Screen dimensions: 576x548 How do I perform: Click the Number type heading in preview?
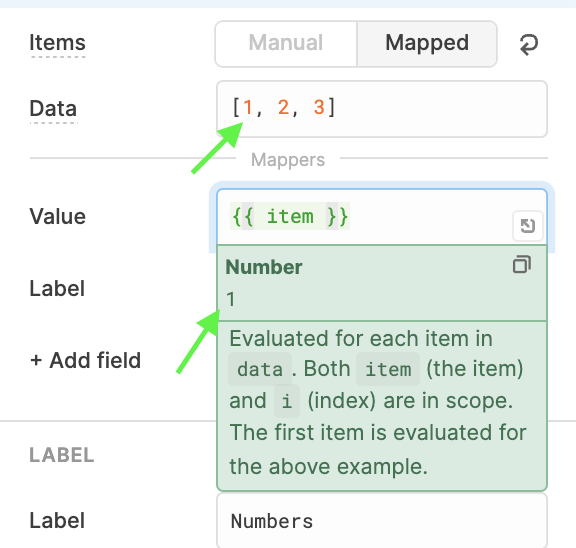(264, 267)
